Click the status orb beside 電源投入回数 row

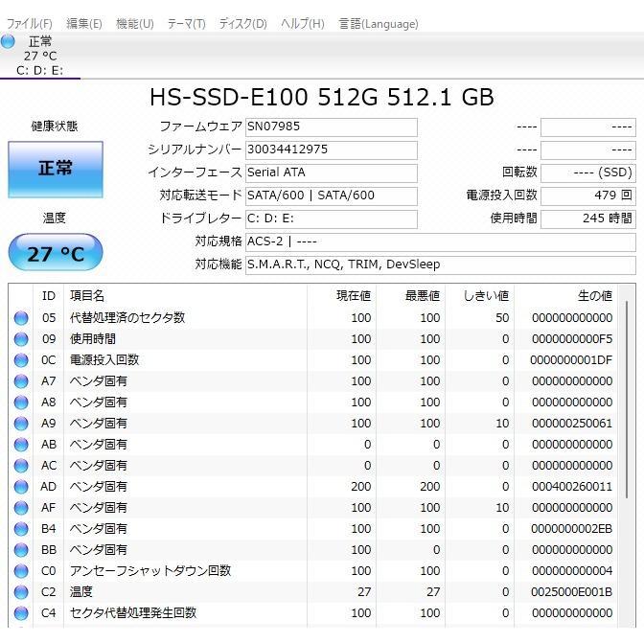[21, 360]
